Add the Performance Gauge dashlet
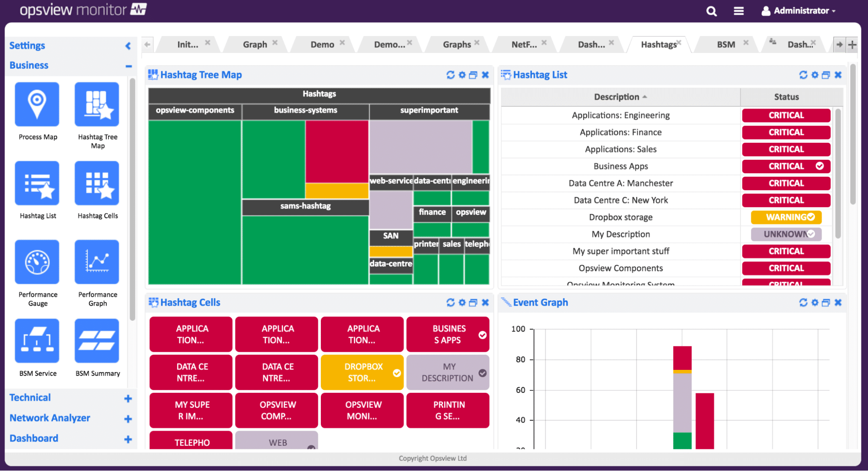The width and height of the screenshot is (868, 471). pyautogui.click(x=37, y=262)
